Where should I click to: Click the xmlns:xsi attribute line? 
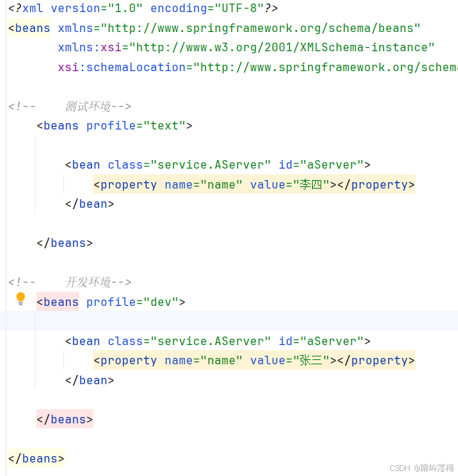(246, 48)
